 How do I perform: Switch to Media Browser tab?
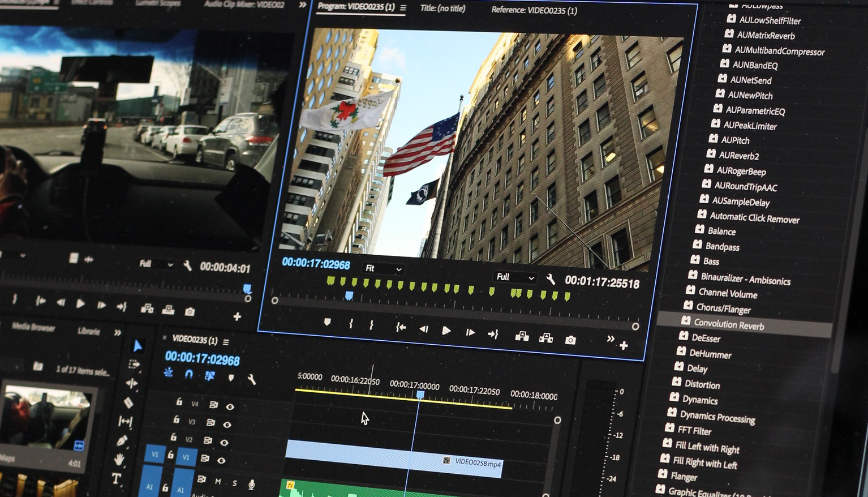pos(33,327)
